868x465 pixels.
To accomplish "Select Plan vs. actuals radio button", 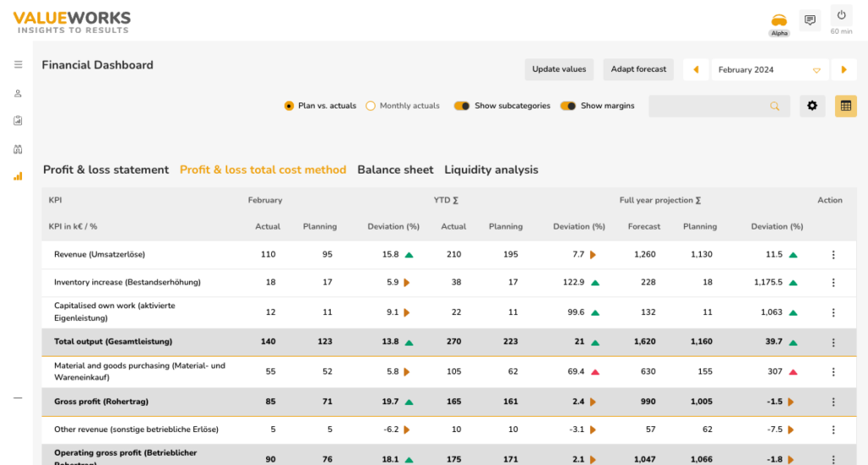I will [x=289, y=106].
